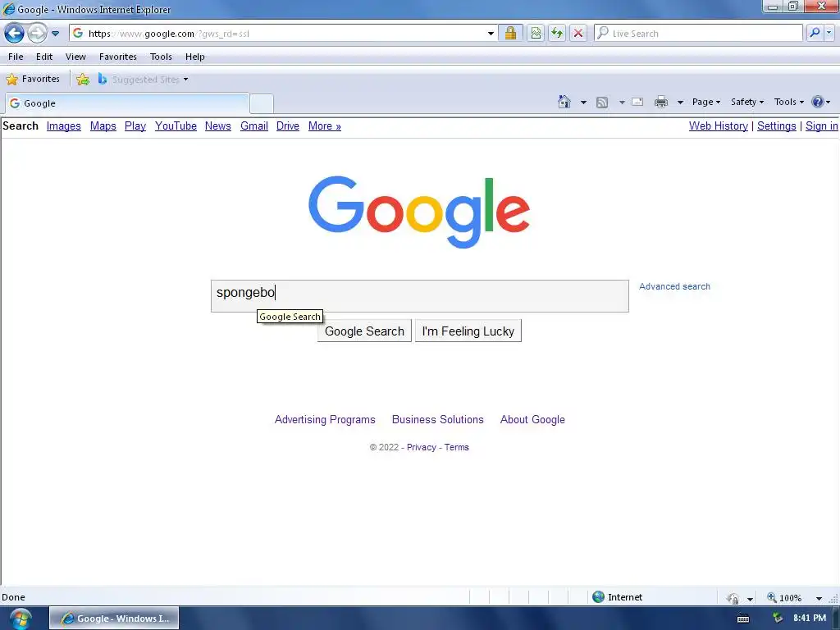Open the Favorites star button
840x630 pixels.
pos(33,79)
